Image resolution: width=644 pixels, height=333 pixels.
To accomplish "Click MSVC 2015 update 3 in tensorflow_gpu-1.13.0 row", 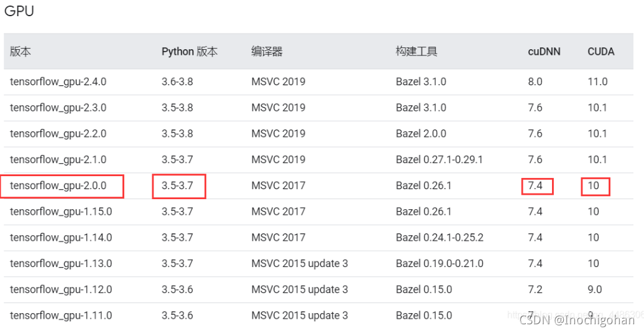I will [300, 263].
